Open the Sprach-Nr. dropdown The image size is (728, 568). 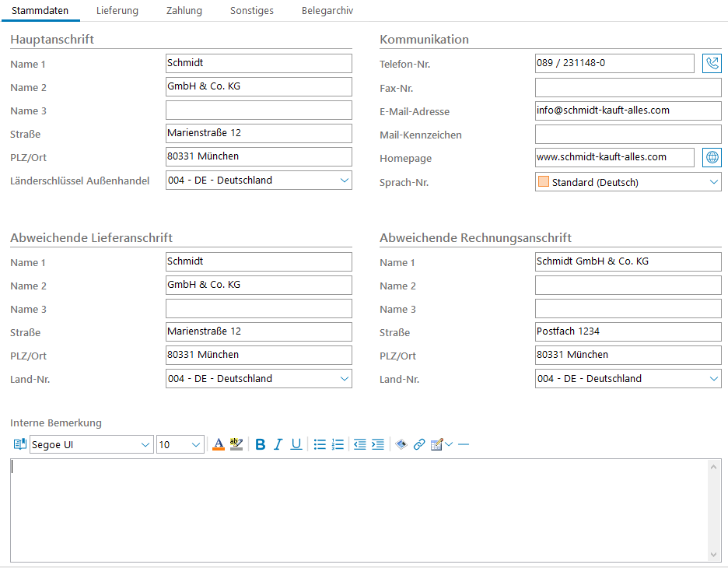(x=714, y=182)
